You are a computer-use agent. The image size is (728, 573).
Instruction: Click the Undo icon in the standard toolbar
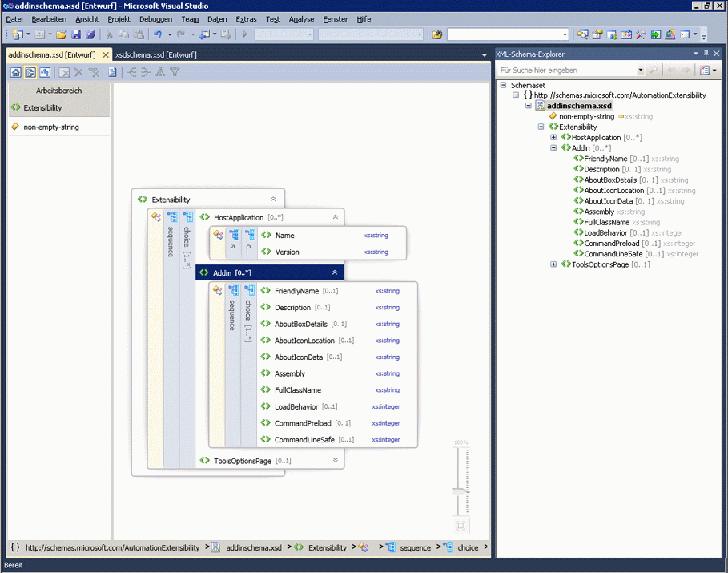point(157,34)
